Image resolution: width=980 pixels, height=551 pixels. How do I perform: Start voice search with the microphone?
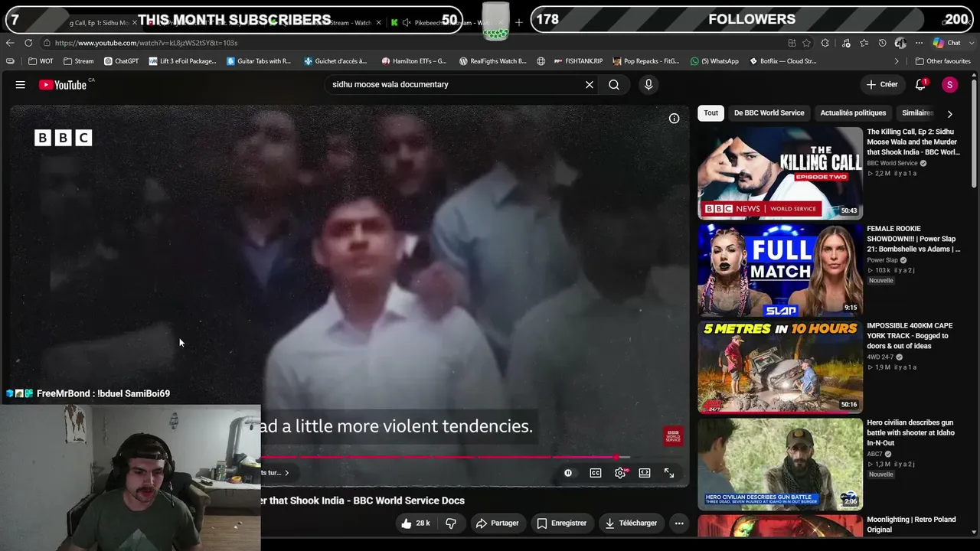(x=648, y=85)
